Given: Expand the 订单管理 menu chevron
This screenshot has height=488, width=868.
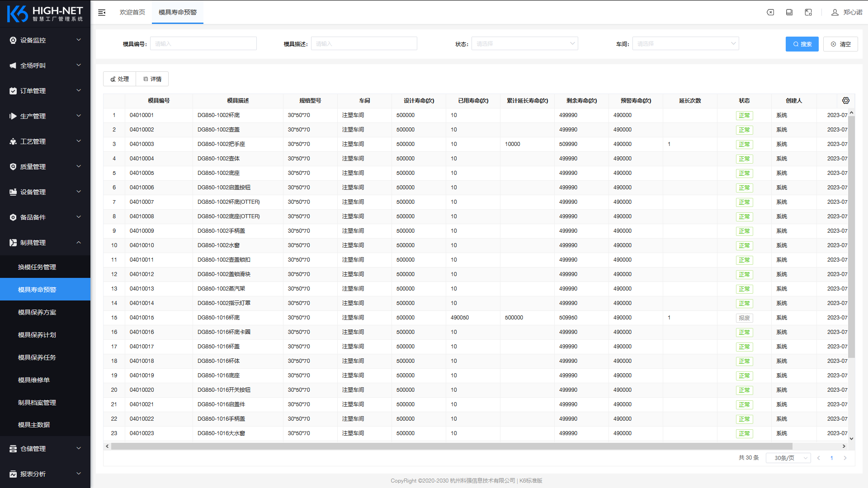Looking at the screenshot, I should [x=79, y=90].
